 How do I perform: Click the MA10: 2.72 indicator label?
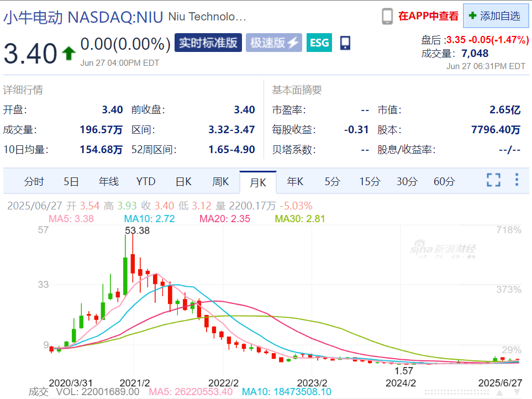click(x=149, y=218)
